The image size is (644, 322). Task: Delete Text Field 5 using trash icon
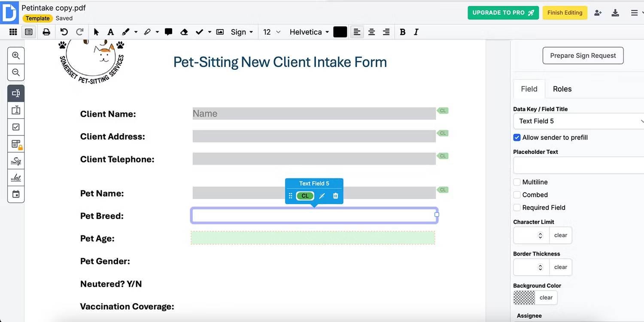336,196
